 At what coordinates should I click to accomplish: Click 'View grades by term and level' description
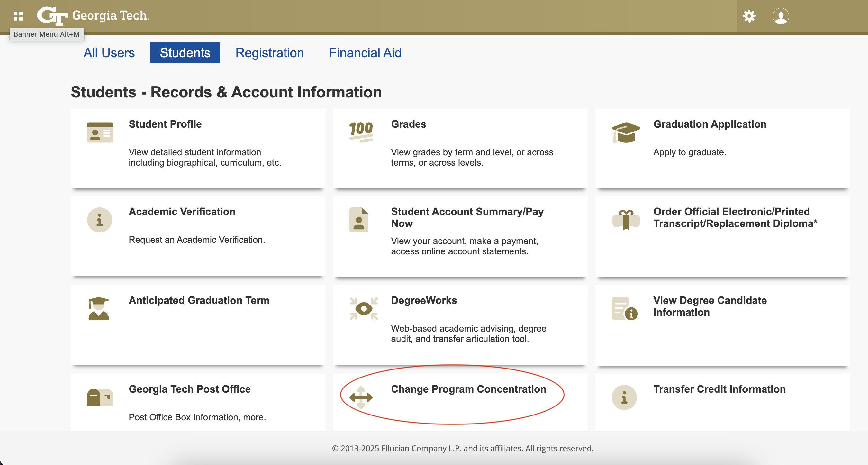tap(472, 157)
